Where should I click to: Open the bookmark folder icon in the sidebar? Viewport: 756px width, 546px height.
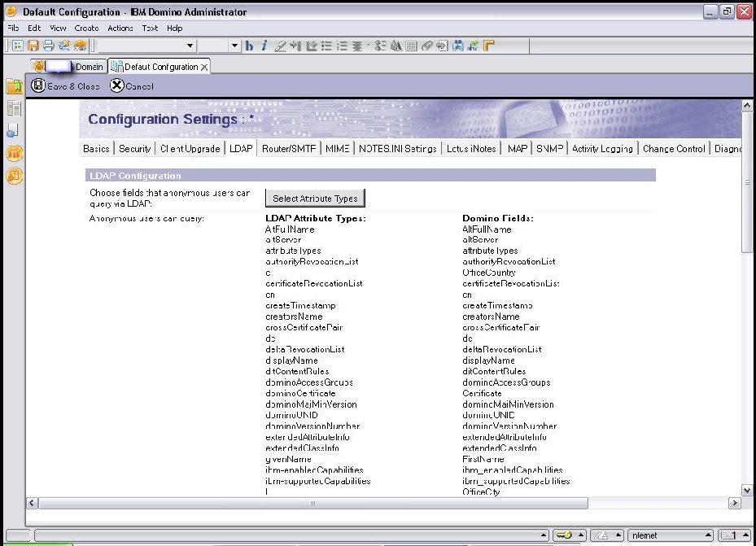[x=15, y=86]
